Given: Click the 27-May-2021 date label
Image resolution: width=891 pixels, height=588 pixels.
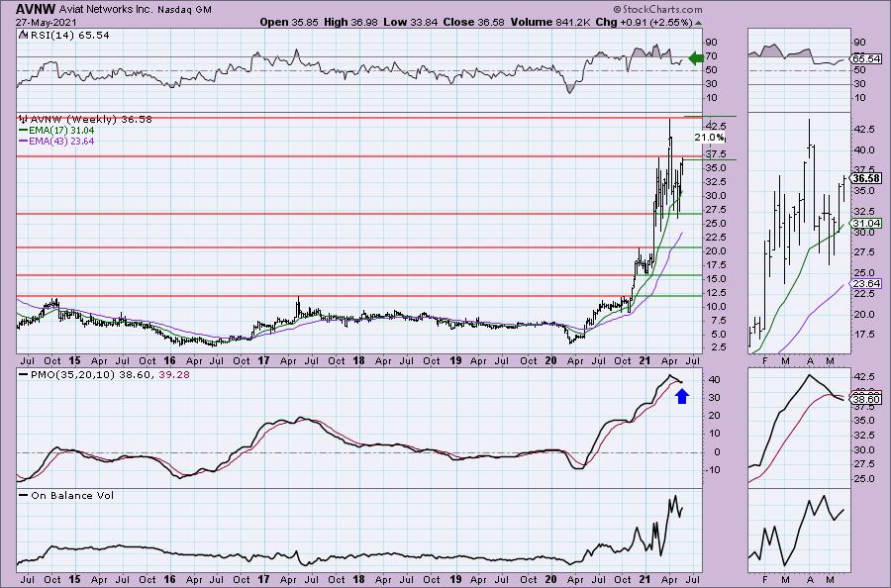Looking at the screenshot, I should click(x=46, y=22).
